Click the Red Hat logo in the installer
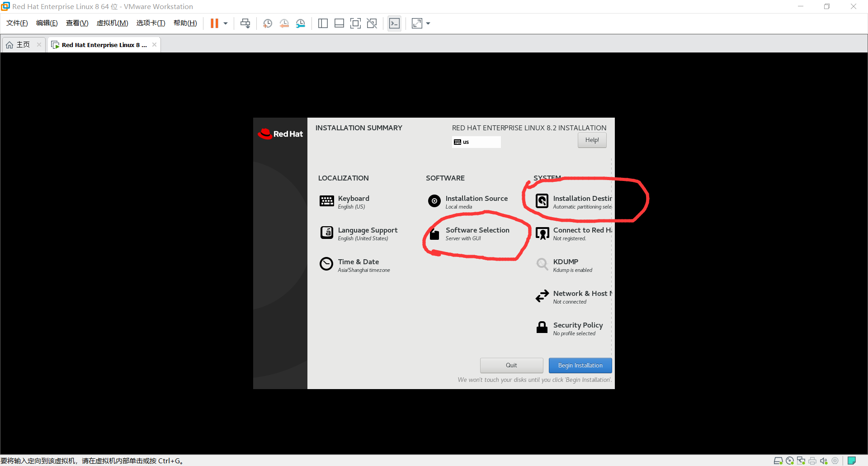The width and height of the screenshot is (868, 466). tap(280, 134)
